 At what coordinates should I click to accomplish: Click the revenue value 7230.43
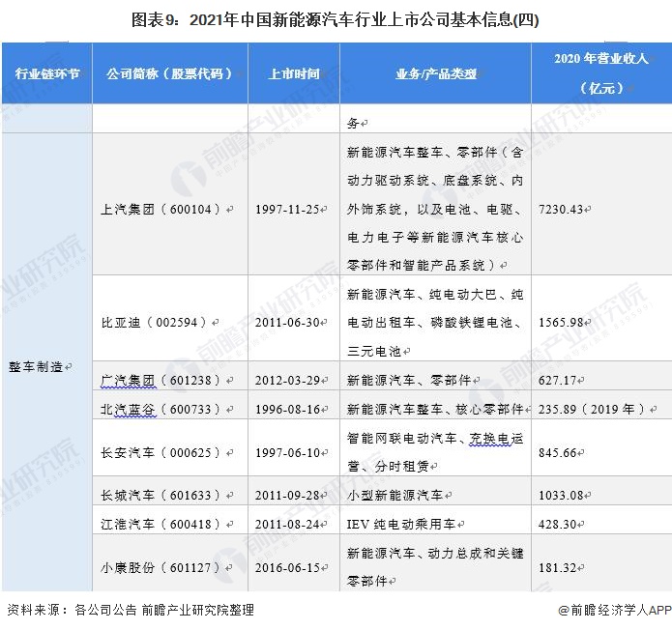(562, 209)
